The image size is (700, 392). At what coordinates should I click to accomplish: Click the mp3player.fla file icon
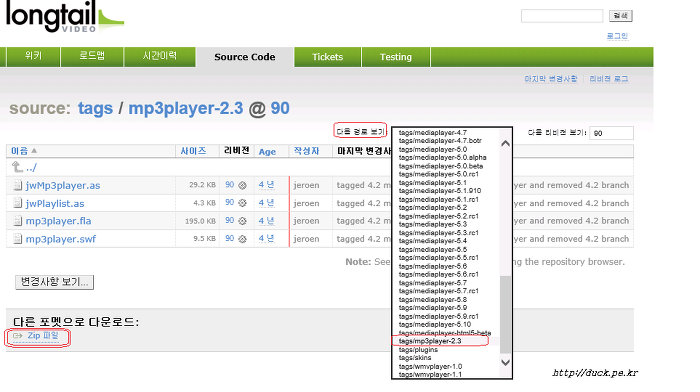click(17, 221)
